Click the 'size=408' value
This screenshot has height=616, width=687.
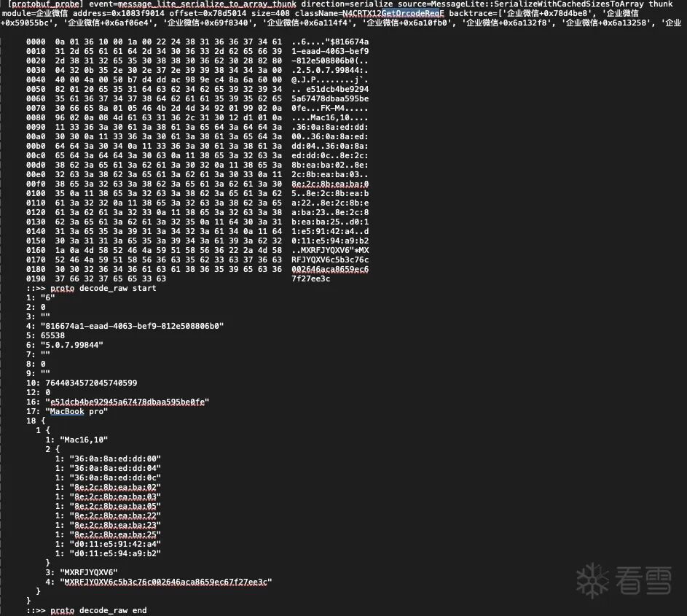[x=270, y=13]
